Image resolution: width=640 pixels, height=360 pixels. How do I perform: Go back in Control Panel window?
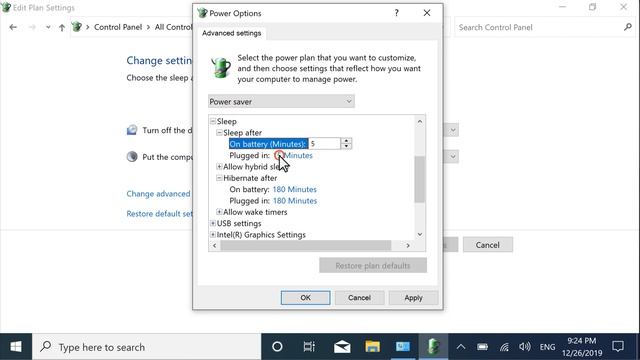click(13, 27)
